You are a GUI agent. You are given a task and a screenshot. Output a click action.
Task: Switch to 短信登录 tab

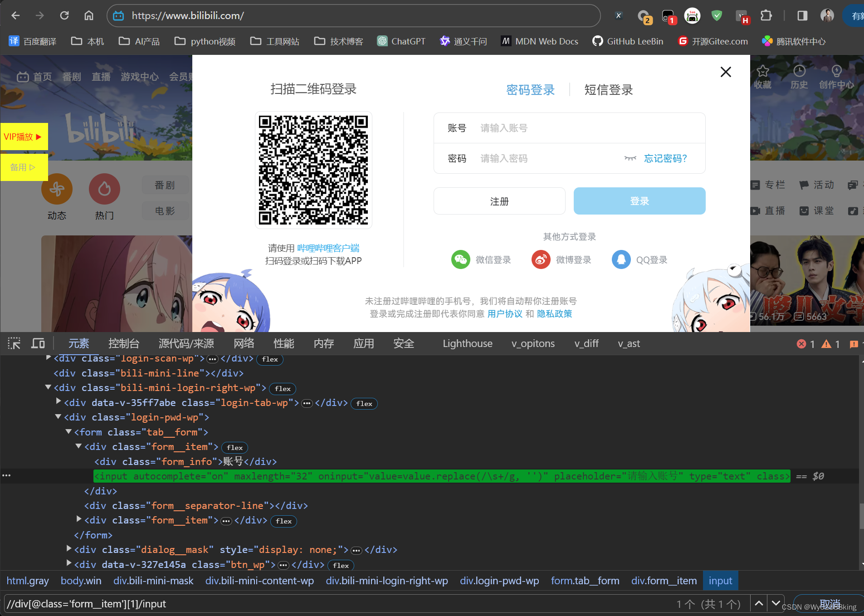609,90
